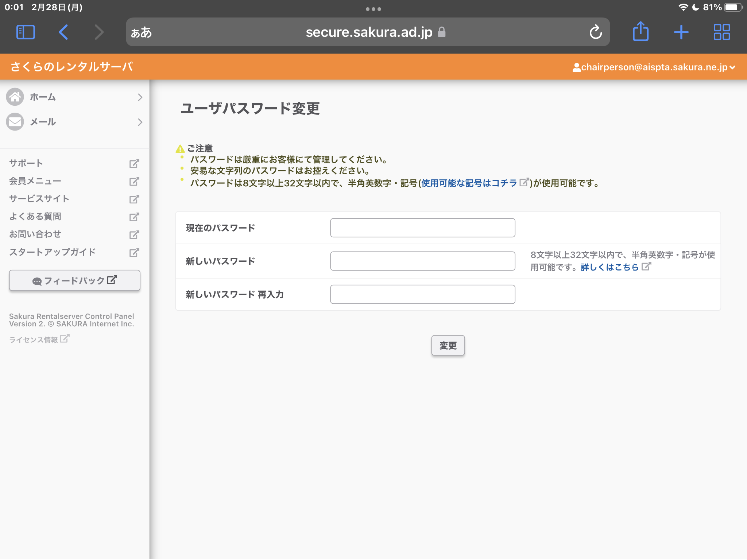
Task: Open the ライセンス情報 link
Action: tap(34, 340)
